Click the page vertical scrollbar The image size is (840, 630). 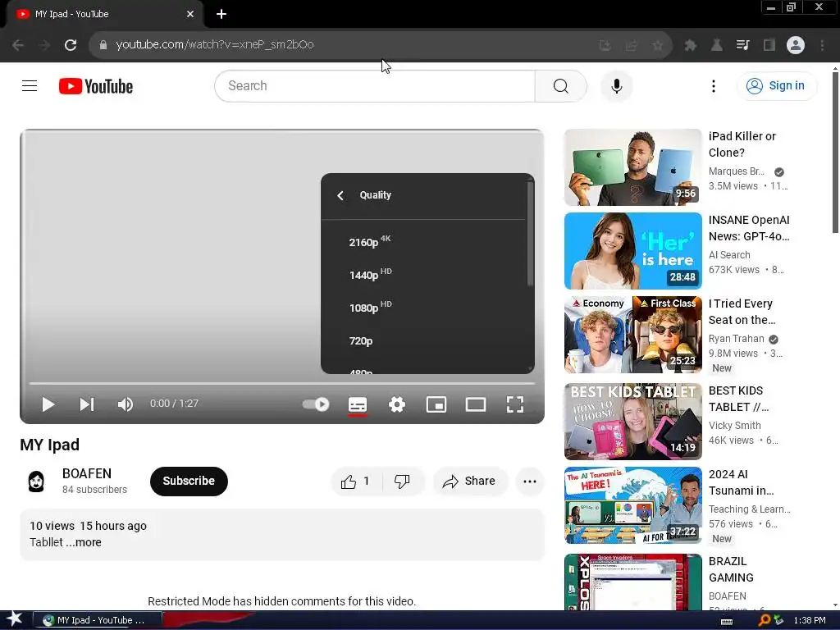(835, 153)
